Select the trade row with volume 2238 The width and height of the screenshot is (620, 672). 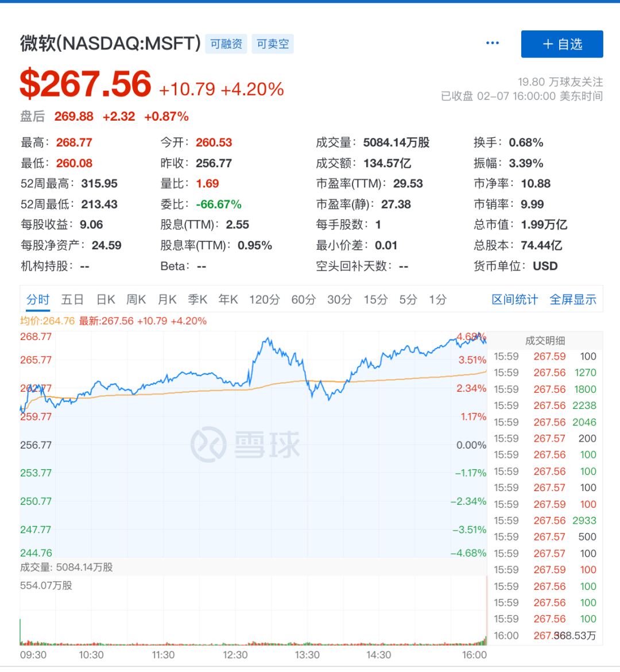tap(545, 405)
